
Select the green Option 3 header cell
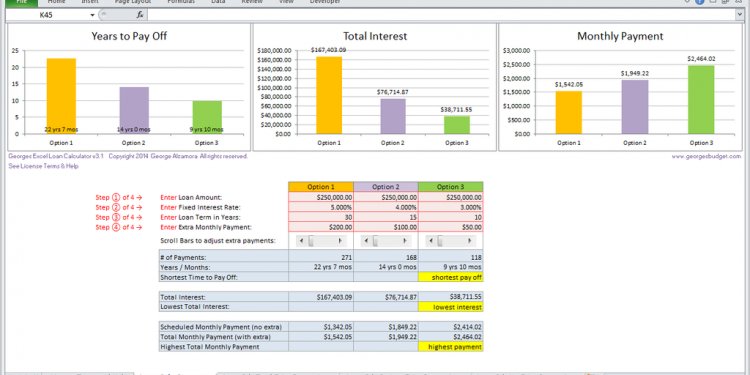click(451, 187)
